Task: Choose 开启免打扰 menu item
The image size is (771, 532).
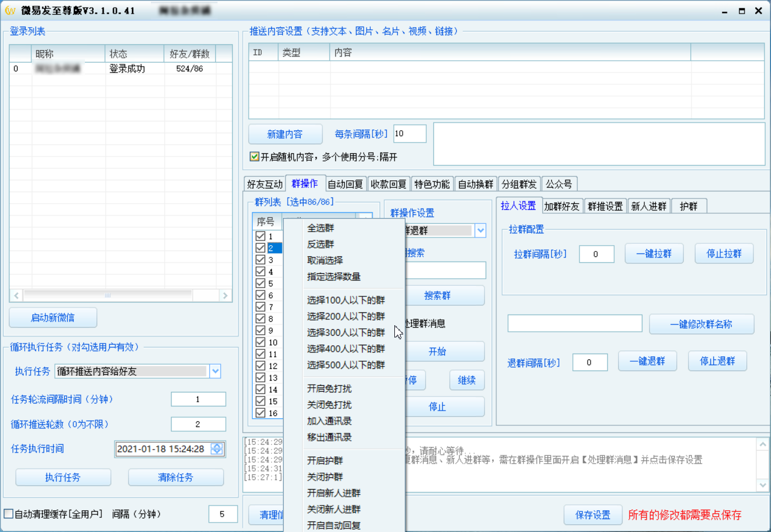Action: tap(330, 389)
